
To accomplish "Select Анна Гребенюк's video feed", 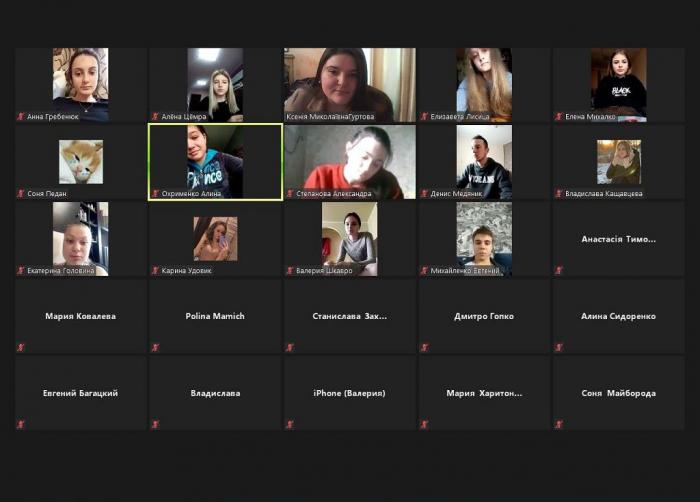I will 80,85.
